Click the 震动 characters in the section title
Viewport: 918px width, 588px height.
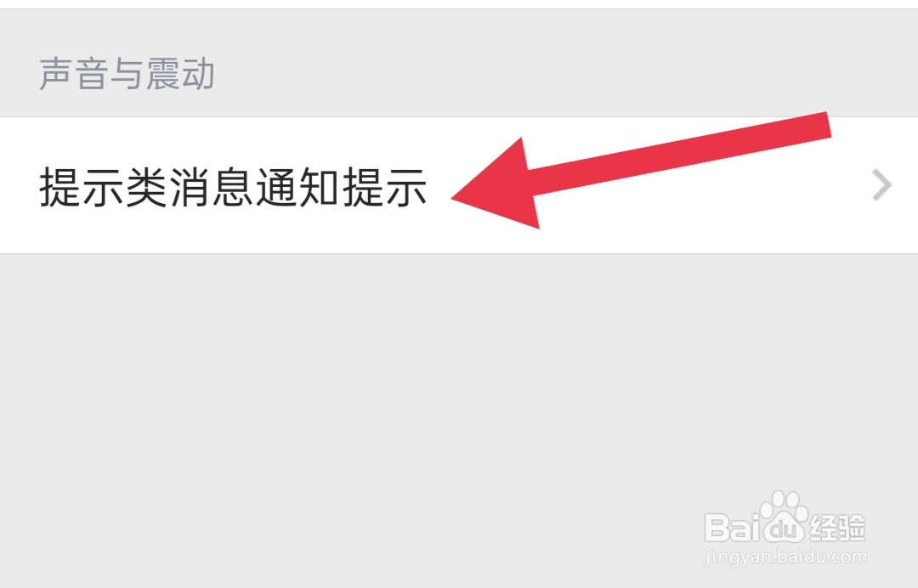[179, 74]
